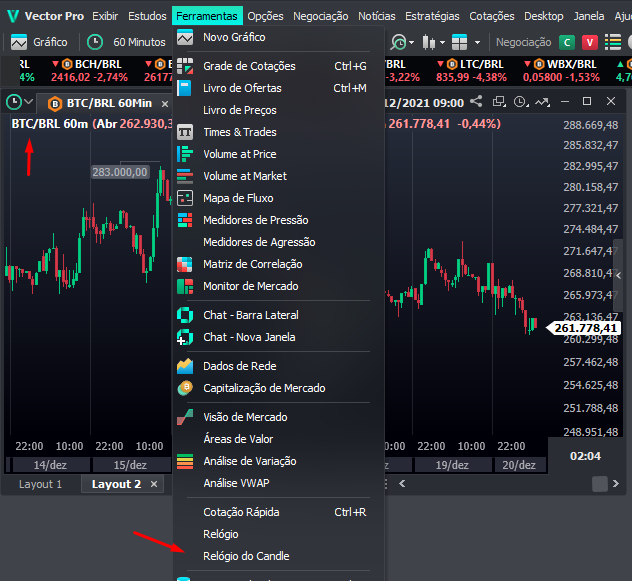Click the Mapa de Fluxo icon
632x581 pixels.
185,198
